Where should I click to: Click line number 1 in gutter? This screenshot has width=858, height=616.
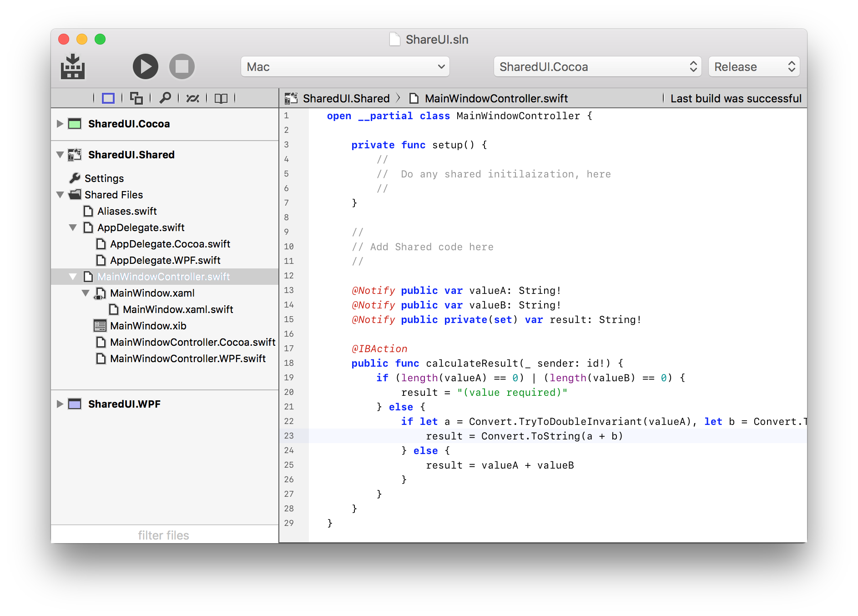pyautogui.click(x=286, y=116)
